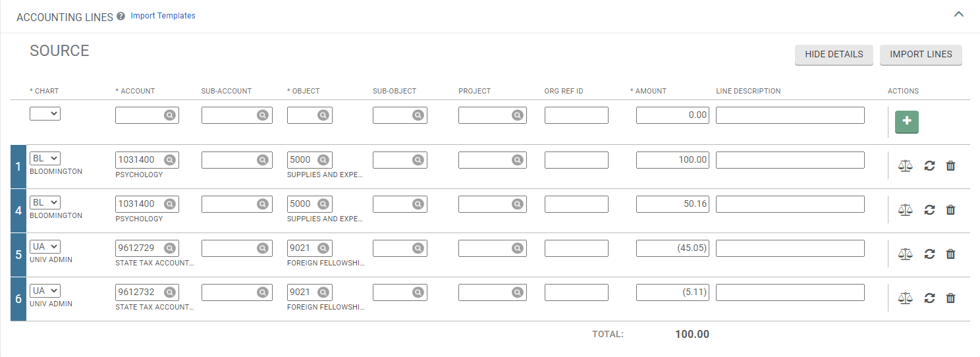Image resolution: width=980 pixels, height=357 pixels.
Task: Click the line description field on line 6
Action: (790, 292)
